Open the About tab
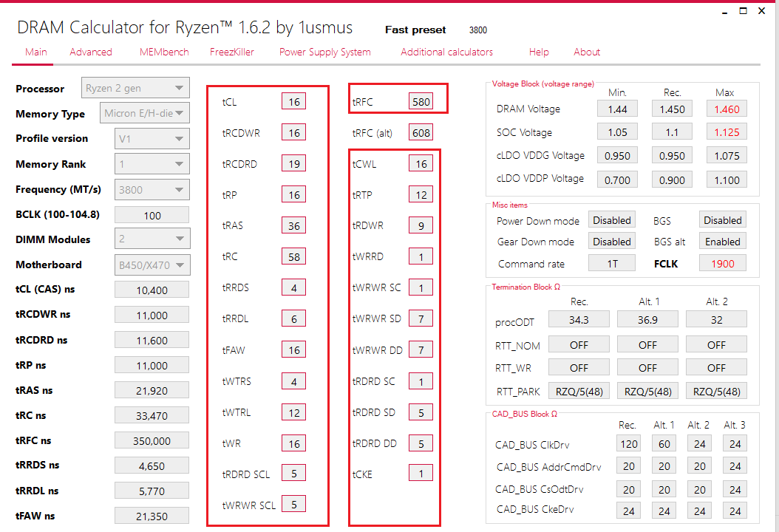This screenshot has width=779, height=532. pyautogui.click(x=587, y=52)
